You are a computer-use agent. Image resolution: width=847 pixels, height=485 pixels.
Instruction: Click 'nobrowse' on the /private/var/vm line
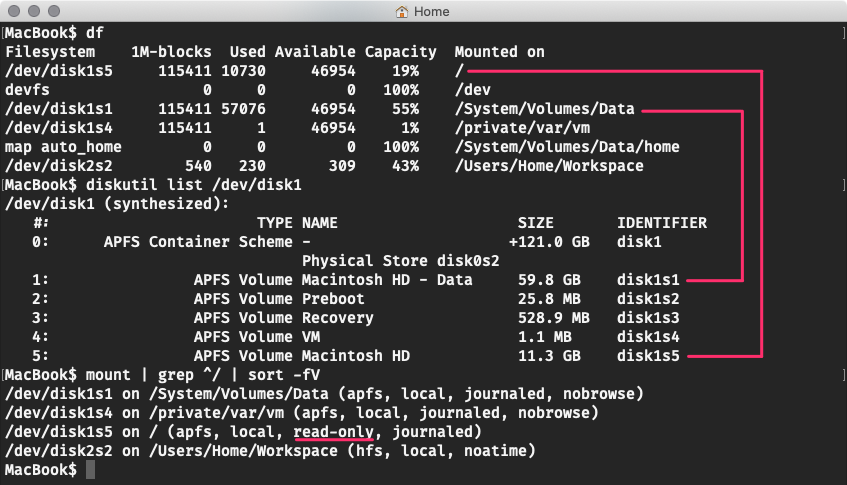tap(554, 413)
